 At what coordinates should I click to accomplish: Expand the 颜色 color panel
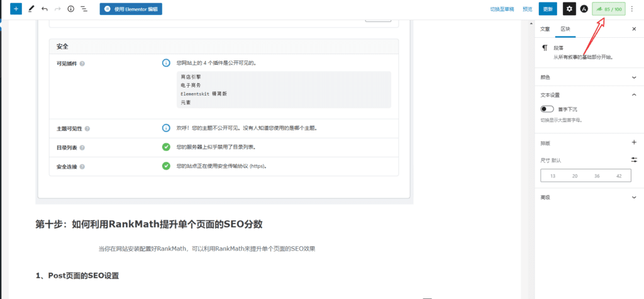589,77
